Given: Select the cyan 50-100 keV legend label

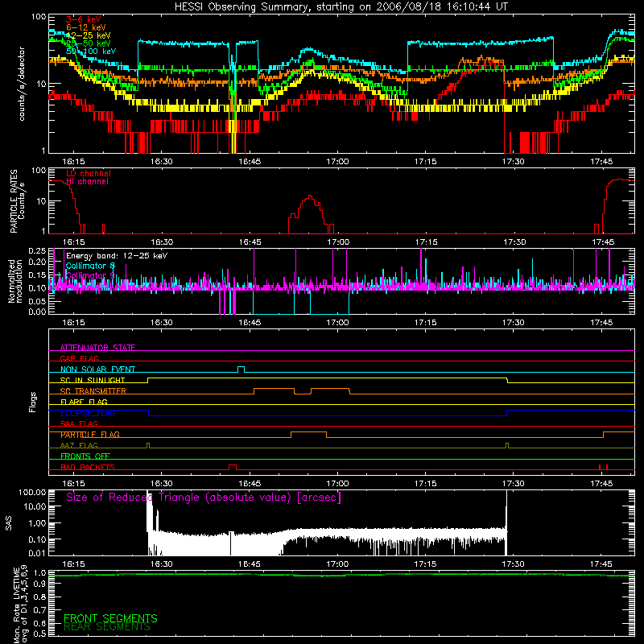Looking at the screenshot, I should pyautogui.click(x=91, y=52).
